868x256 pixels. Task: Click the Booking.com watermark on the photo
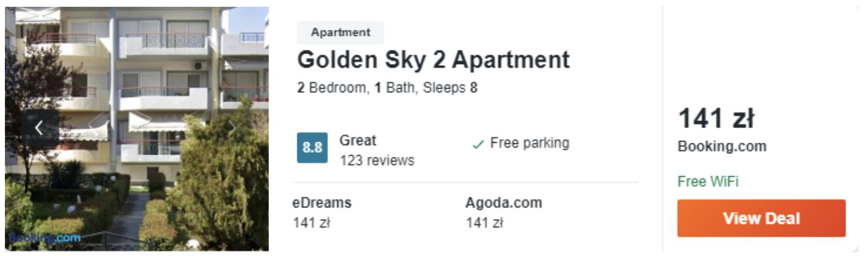(45, 238)
